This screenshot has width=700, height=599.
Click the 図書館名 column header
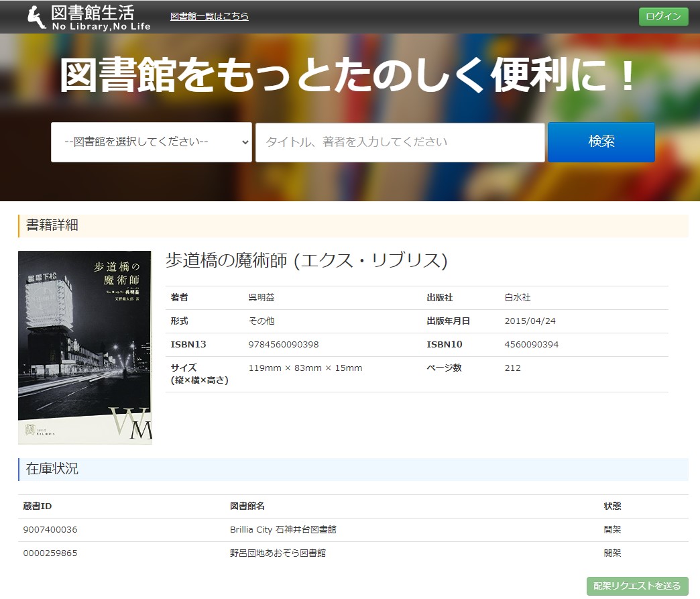coord(247,506)
